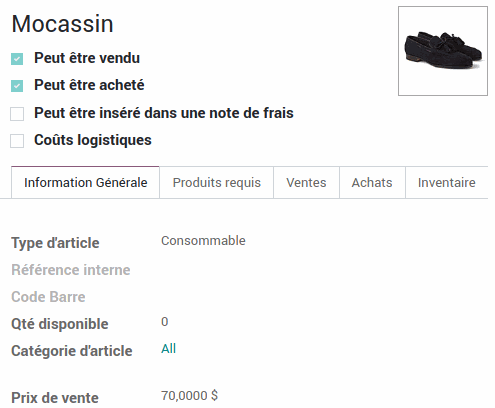Viewport: 495px width, 408px height.
Task: Open the Produits requis tab
Action: 217,182
